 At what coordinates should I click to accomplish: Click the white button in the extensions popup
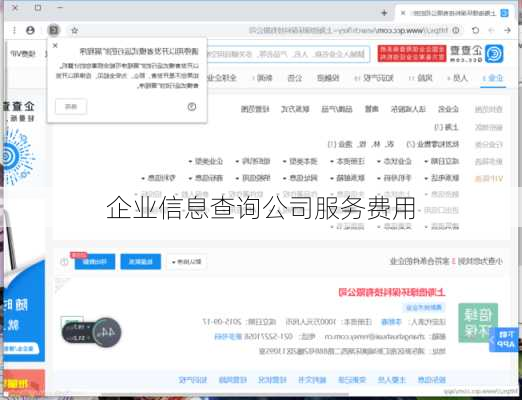(x=71, y=107)
